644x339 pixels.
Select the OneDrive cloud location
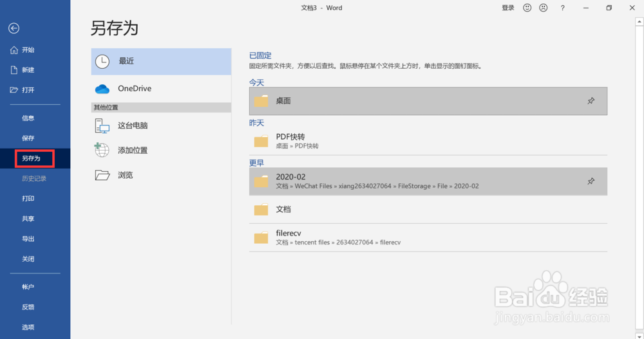(x=161, y=88)
